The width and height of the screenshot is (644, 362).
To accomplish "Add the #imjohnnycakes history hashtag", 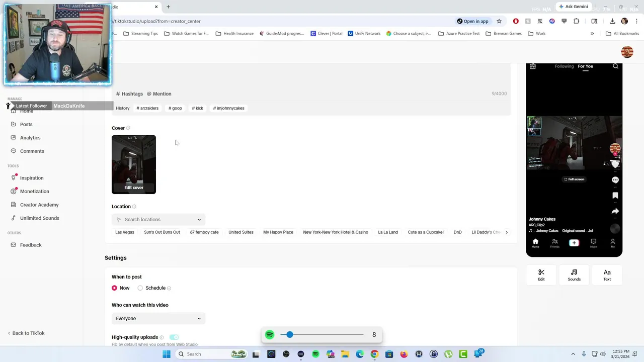I will (x=228, y=108).
